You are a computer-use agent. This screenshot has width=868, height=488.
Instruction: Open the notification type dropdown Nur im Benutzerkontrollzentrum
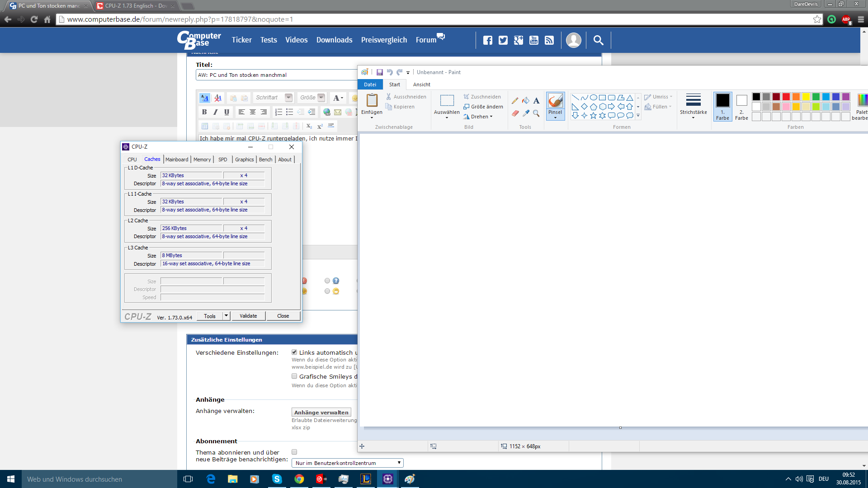pos(347,463)
